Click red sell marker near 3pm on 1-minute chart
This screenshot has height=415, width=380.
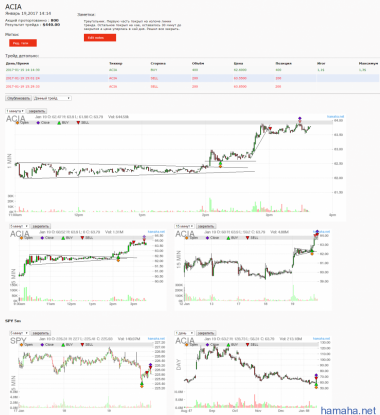tap(270, 129)
